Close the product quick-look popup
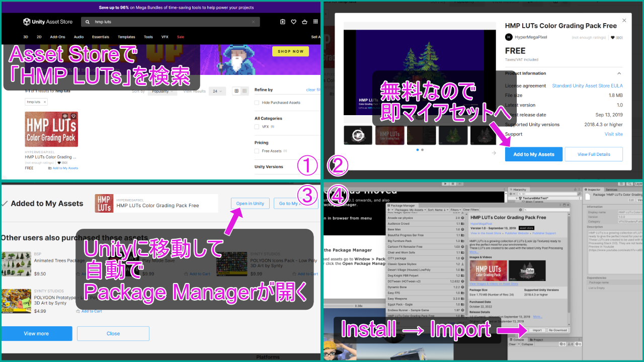This screenshot has height=362, width=644. [624, 21]
